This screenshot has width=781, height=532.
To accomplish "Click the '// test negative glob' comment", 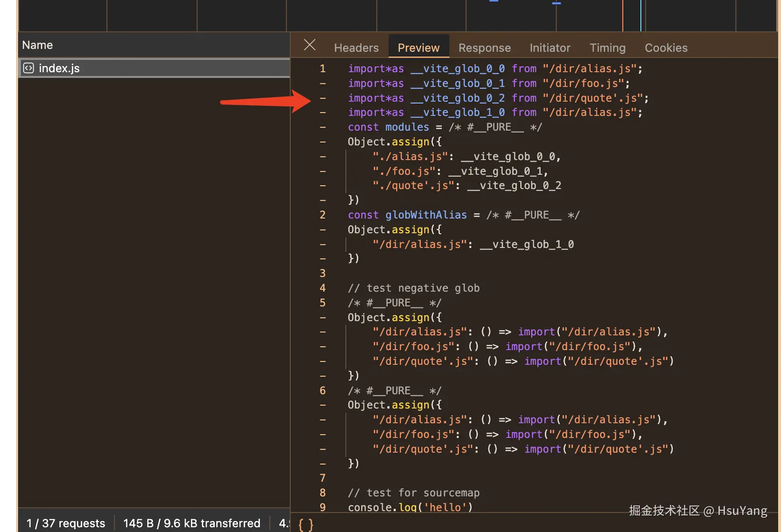I will [414, 288].
